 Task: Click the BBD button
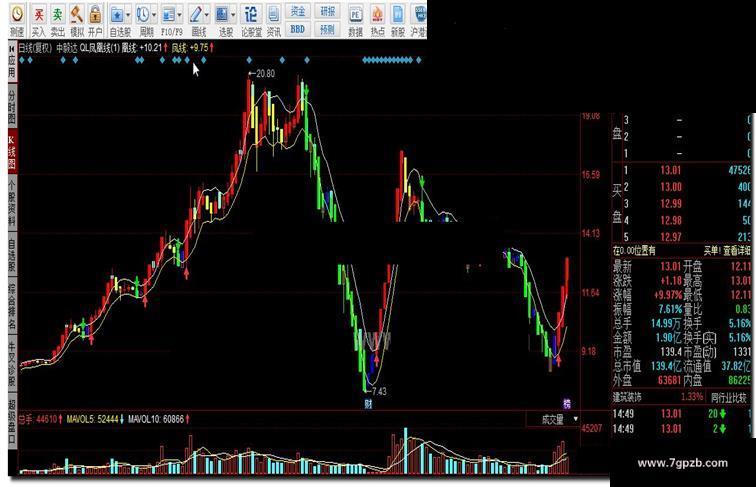pyautogui.click(x=298, y=29)
